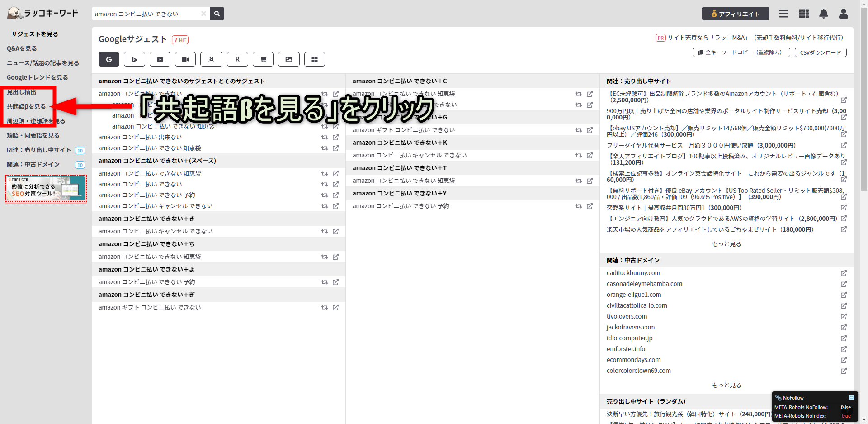Select the YouTube source icon
This screenshot has width=868, height=424.
[160, 59]
